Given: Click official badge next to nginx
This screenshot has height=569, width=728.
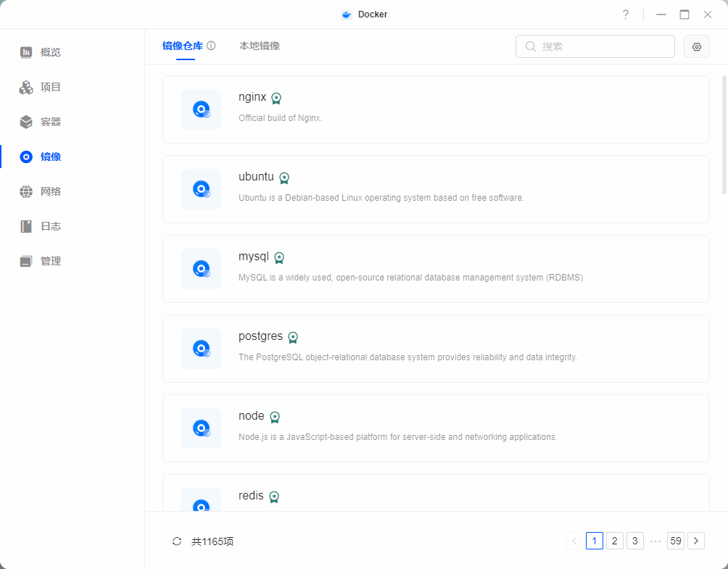Looking at the screenshot, I should click(x=276, y=98).
